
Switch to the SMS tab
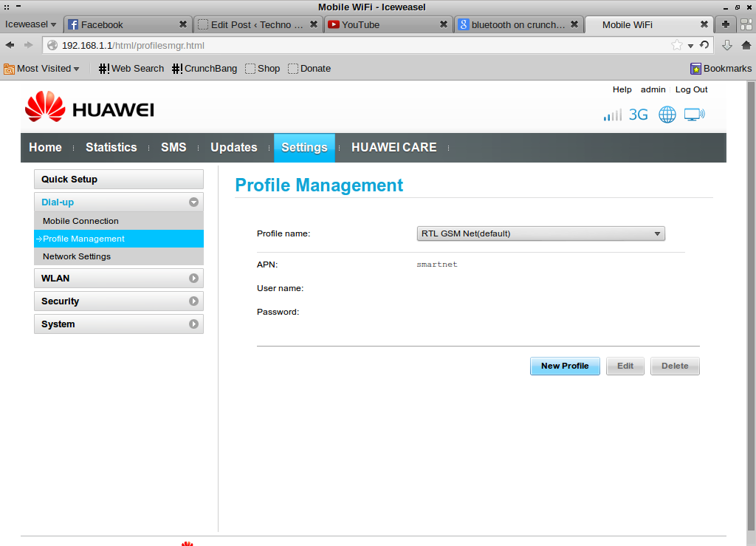point(173,148)
